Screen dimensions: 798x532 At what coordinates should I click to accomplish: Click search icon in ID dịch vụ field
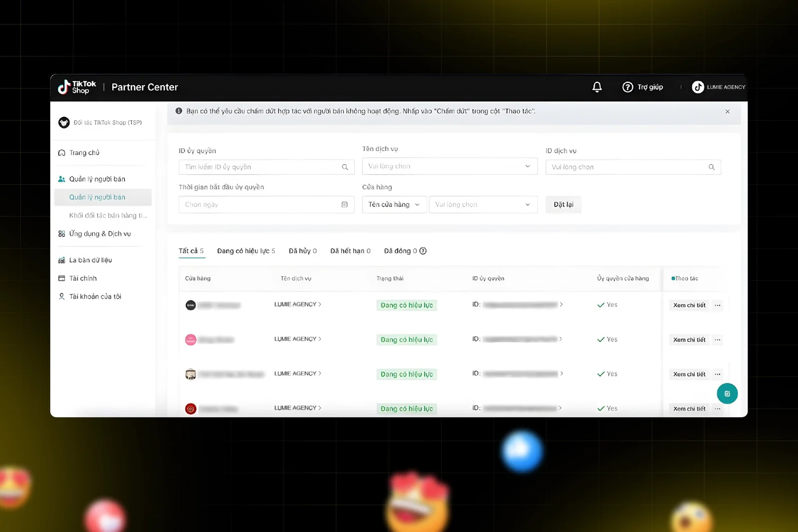712,167
